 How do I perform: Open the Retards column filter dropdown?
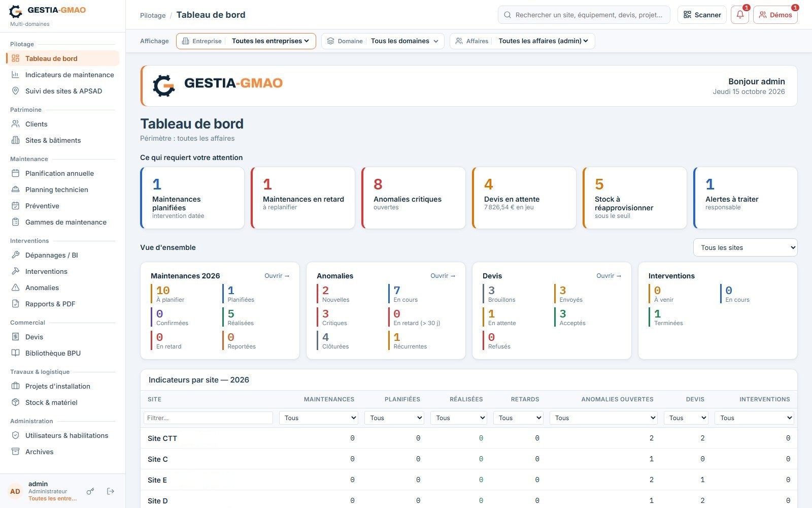click(518, 418)
